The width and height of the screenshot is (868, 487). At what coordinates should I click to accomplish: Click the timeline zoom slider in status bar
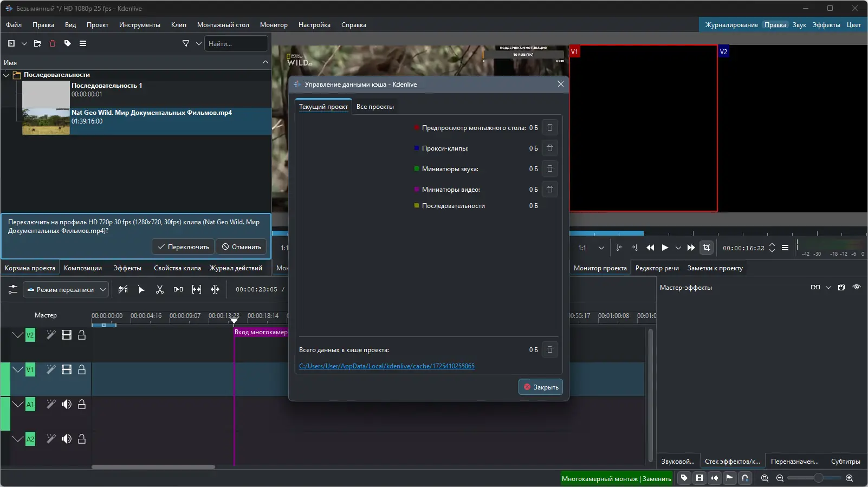[x=818, y=478]
